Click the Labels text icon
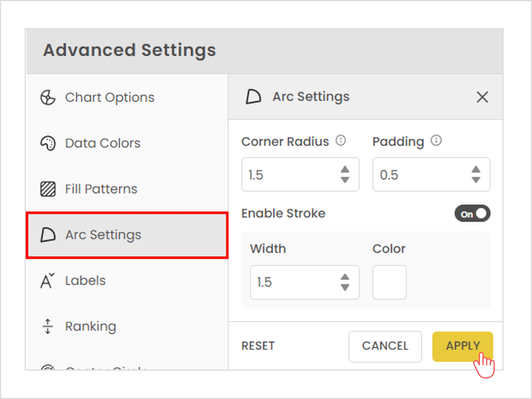Viewport: 532px width, 399px height. click(x=47, y=281)
